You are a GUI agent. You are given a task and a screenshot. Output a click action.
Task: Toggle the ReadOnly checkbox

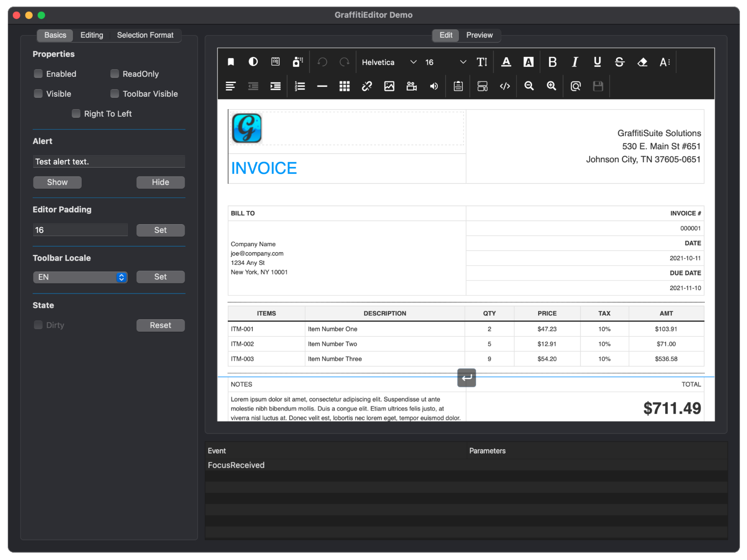tap(115, 74)
